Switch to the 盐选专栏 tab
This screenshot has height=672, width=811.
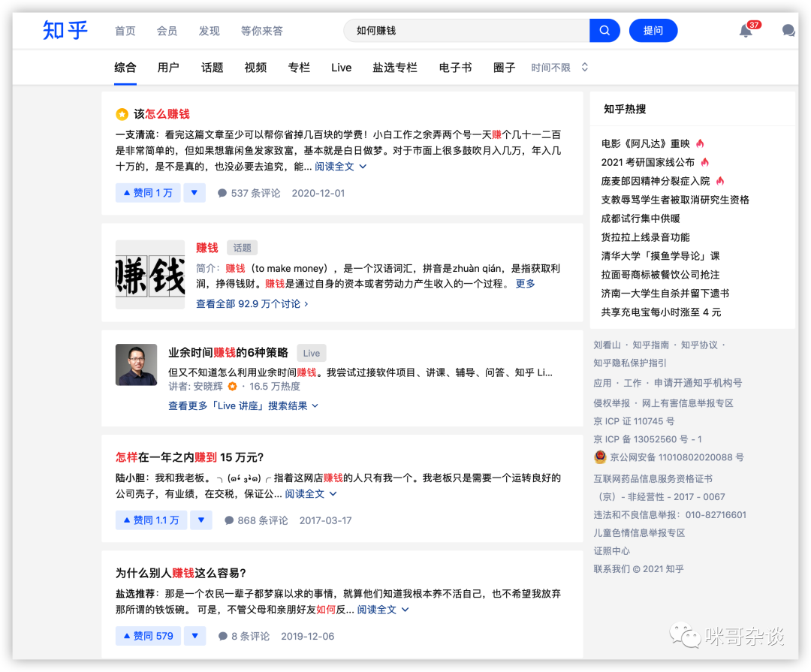click(x=395, y=68)
